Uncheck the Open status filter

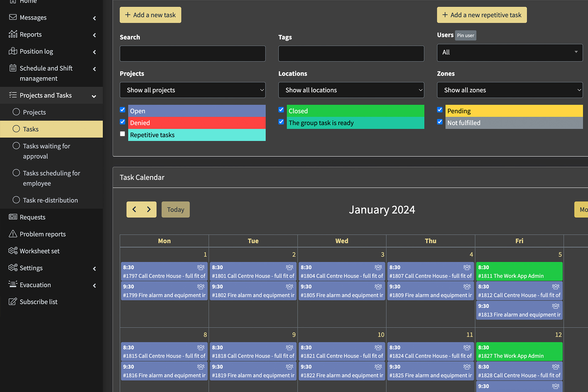tap(123, 110)
